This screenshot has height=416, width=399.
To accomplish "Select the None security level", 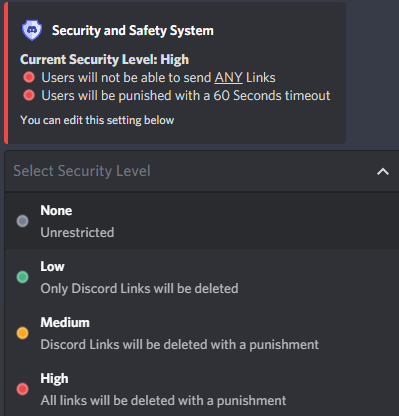I will pyautogui.click(x=202, y=221).
